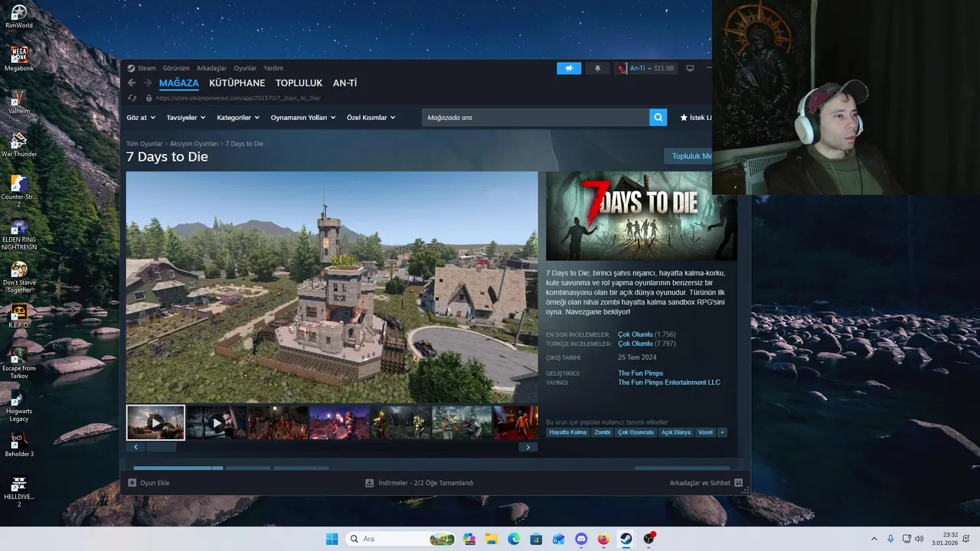Expand the Göz at dropdown
This screenshot has width=980, height=551.
tap(141, 117)
